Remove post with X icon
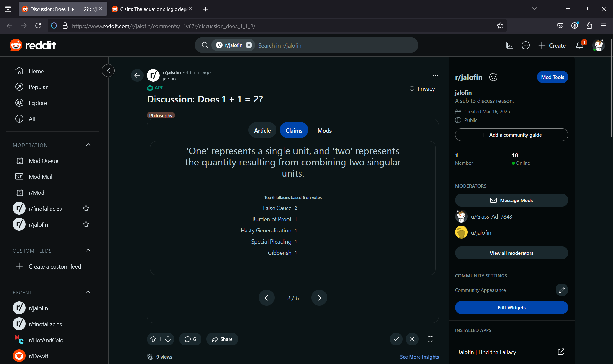The height and width of the screenshot is (364, 613). tap(412, 339)
